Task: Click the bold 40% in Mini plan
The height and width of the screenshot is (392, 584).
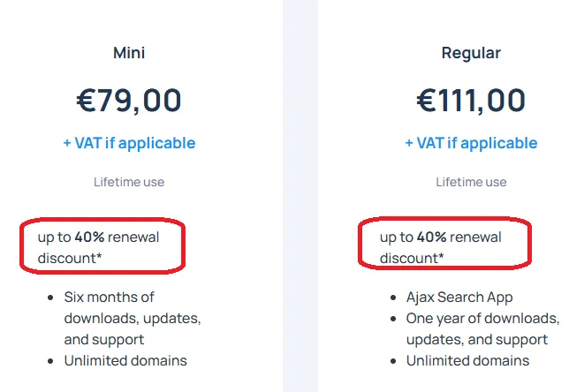Action: (x=90, y=237)
